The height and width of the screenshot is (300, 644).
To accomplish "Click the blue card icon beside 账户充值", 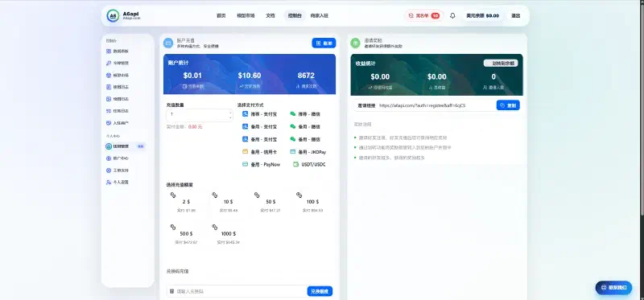I will [168, 43].
